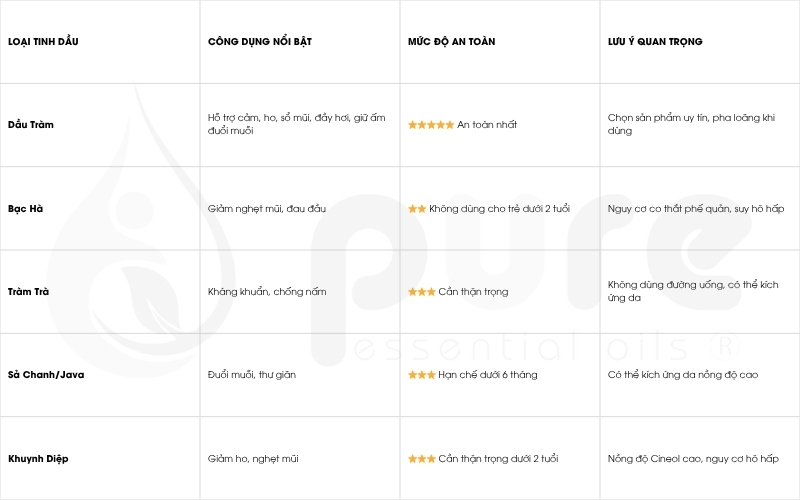Select the 'Khuynh Diệp' row label

point(39,459)
